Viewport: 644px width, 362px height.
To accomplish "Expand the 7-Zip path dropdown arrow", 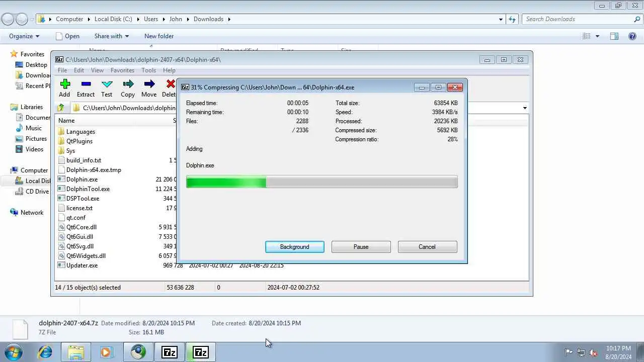I will 525,108.
